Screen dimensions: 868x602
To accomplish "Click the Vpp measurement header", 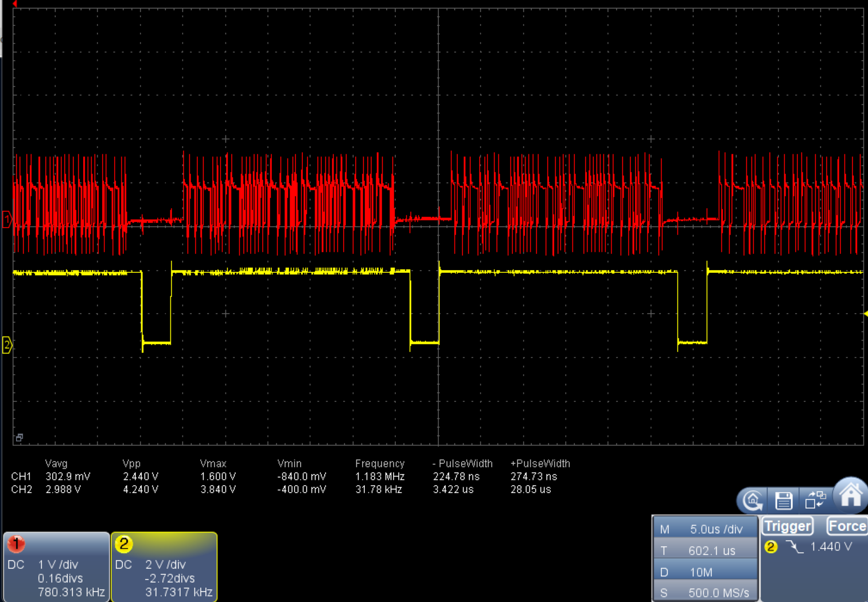I will click(131, 463).
